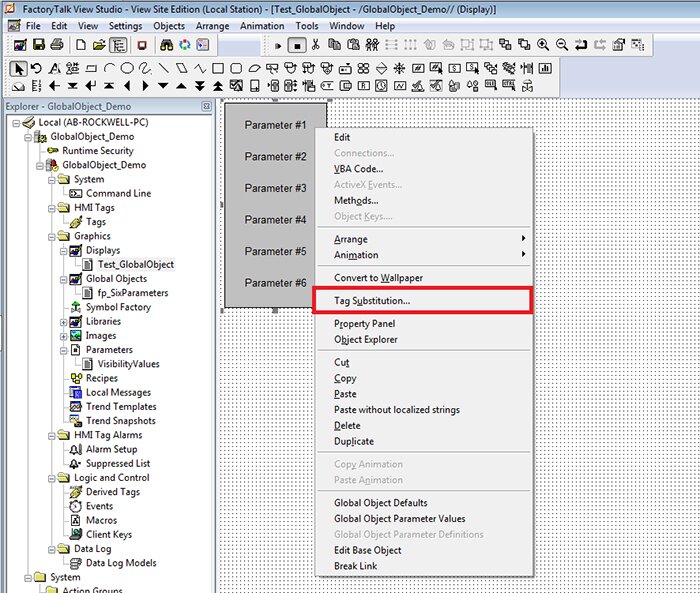The height and width of the screenshot is (593, 700).
Task: Select fp_SixParameters global object
Action: click(x=133, y=293)
